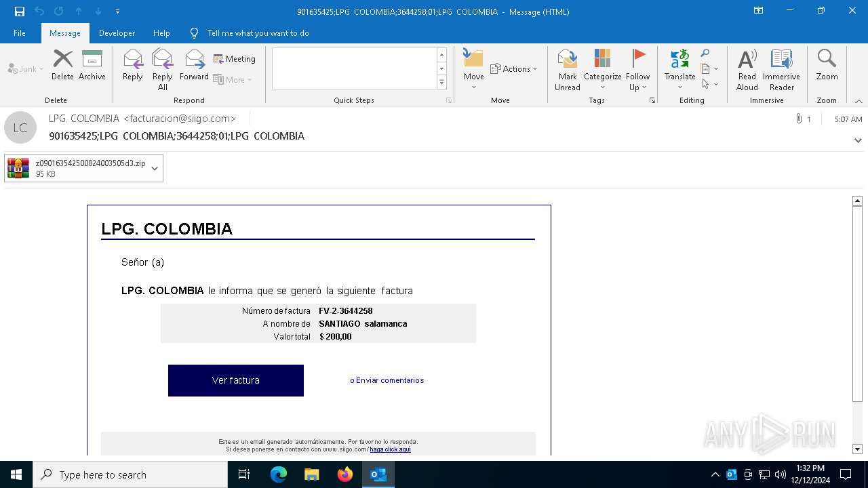
Task: Delete this email message
Action: coord(62,66)
